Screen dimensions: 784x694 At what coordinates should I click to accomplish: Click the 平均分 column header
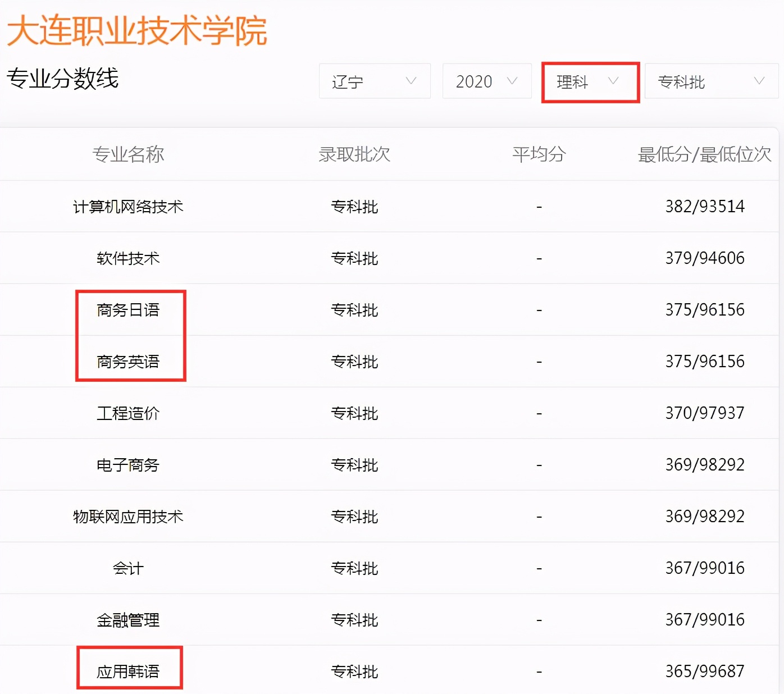point(538,155)
